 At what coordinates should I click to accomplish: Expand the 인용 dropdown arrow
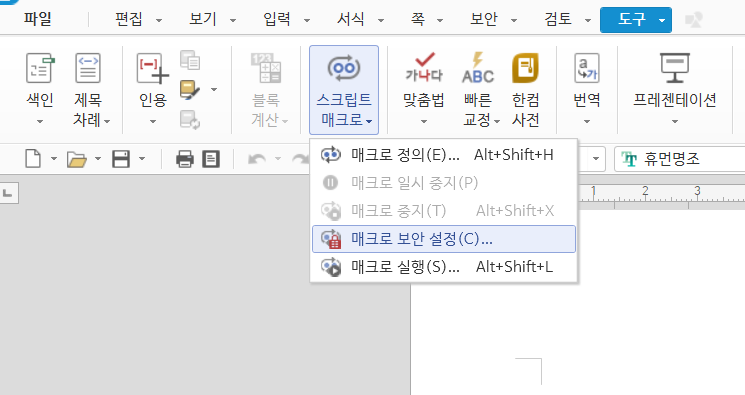153,122
